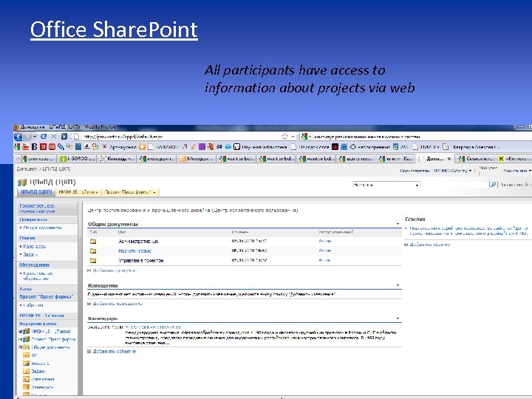The height and width of the screenshot is (399, 532).
Task: Click the Домашняя breadcrumb link
Action: [27, 168]
